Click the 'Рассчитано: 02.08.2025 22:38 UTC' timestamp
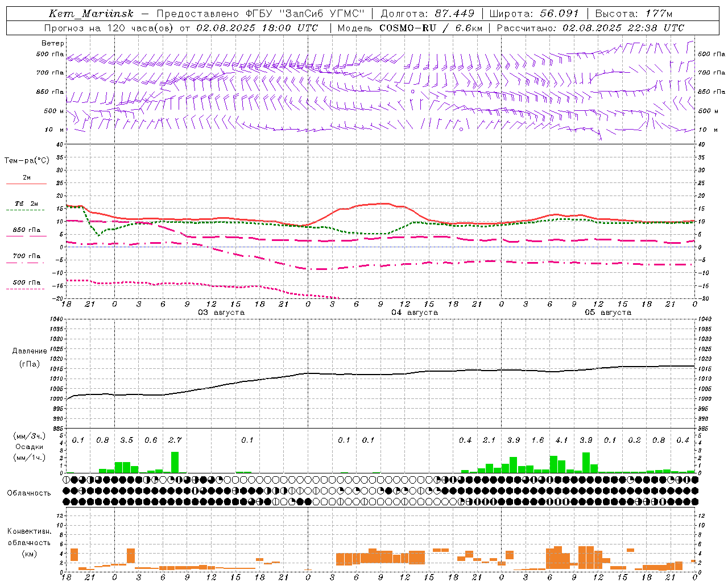The height and width of the screenshot is (582, 728). [590, 28]
